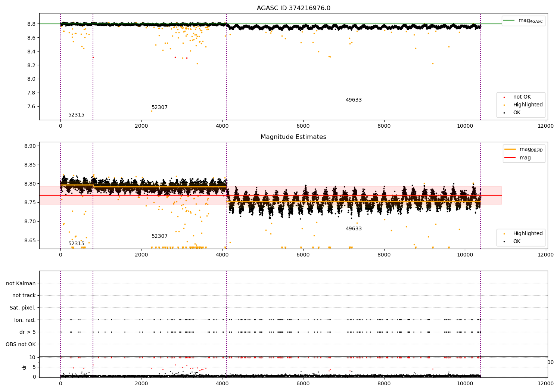Click x-axis tick 10000 under the bottom dr plot
This screenshot has width=560, height=392.
coord(465,383)
